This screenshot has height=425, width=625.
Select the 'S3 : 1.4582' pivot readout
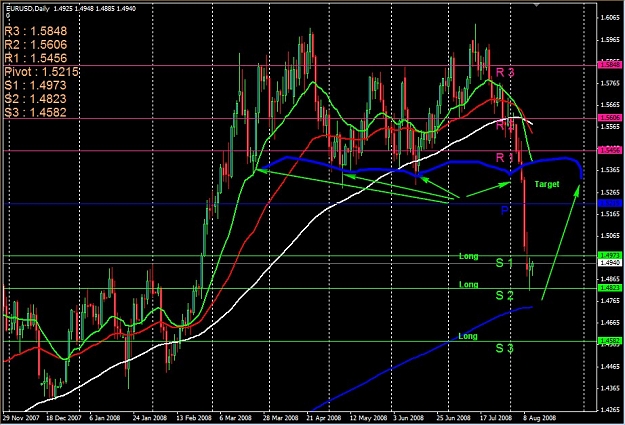point(35,112)
